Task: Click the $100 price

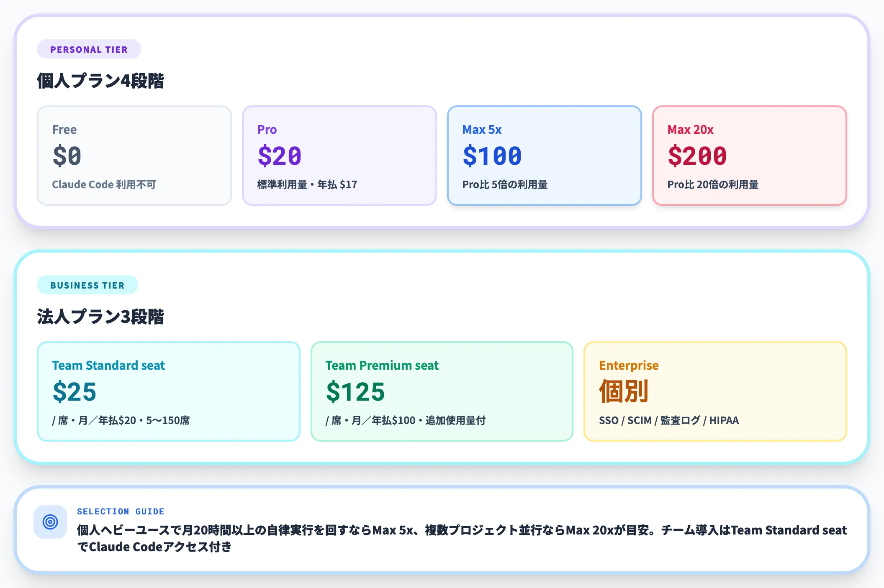Action: pos(492,156)
